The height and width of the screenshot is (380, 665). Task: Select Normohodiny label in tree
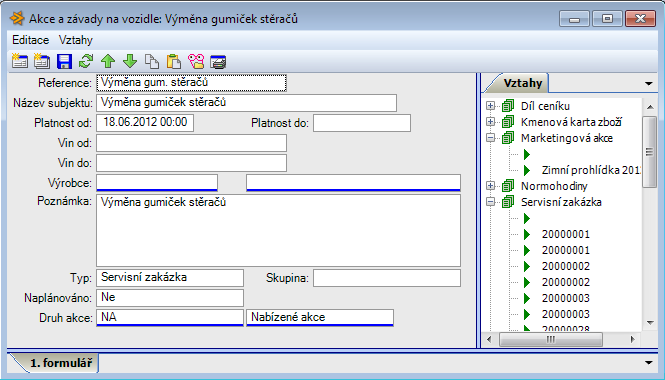[554, 186]
